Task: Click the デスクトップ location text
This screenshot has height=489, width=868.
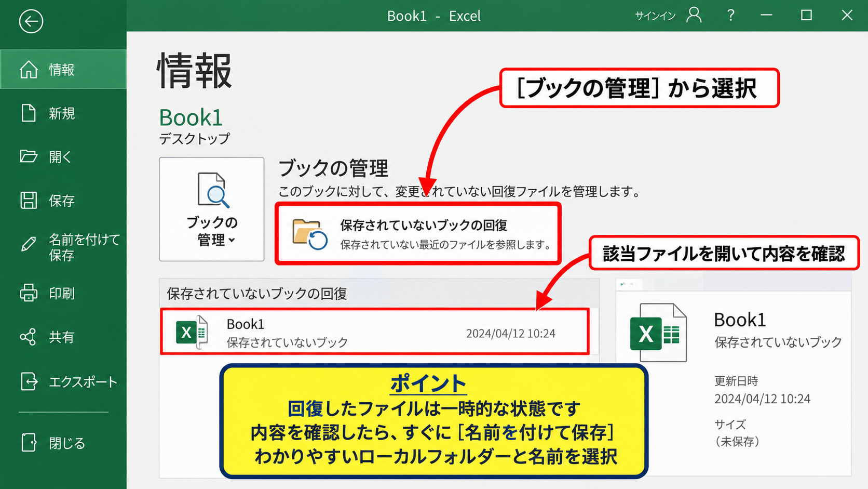Action: click(194, 139)
